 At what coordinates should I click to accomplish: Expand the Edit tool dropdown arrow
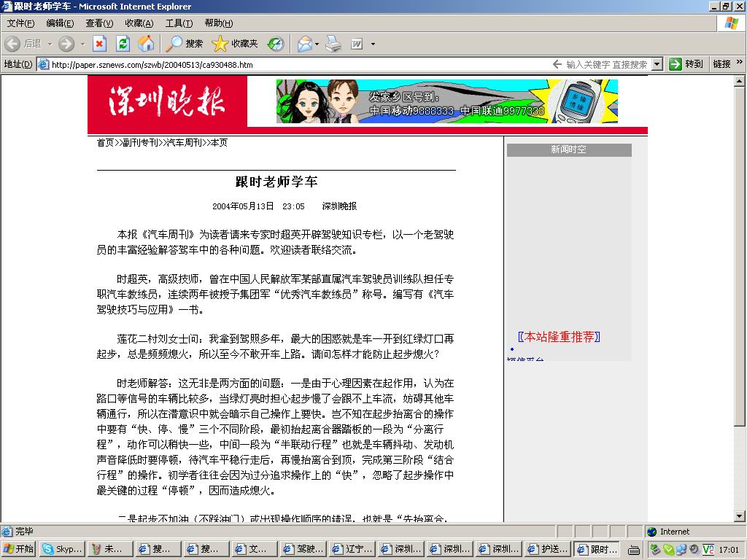pyautogui.click(x=373, y=44)
